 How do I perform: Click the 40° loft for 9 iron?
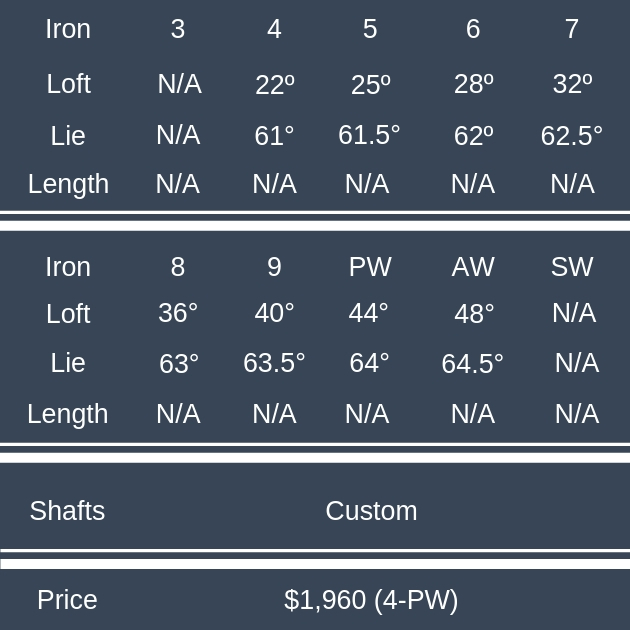(x=274, y=313)
